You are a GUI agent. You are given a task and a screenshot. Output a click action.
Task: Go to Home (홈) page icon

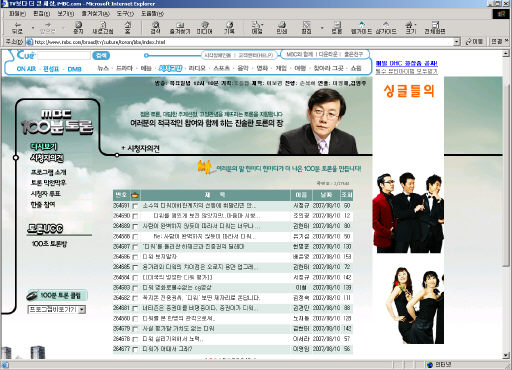coord(128,28)
